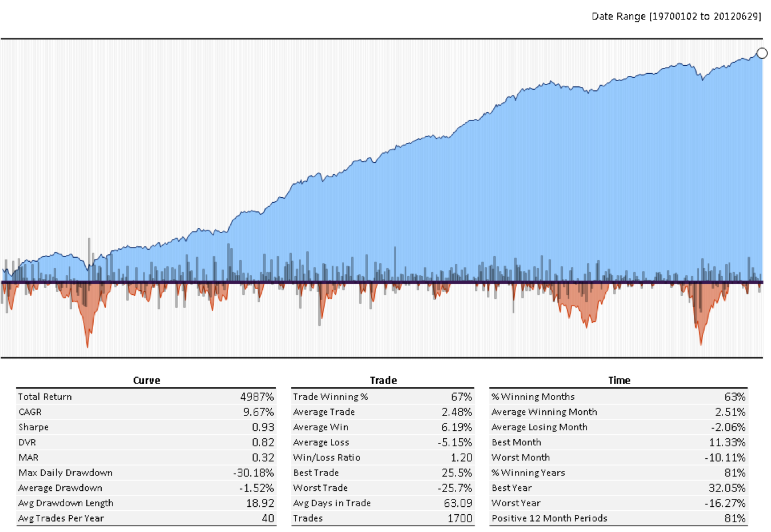
Task: Select the Max Daily Drawdown row
Action: (x=143, y=473)
